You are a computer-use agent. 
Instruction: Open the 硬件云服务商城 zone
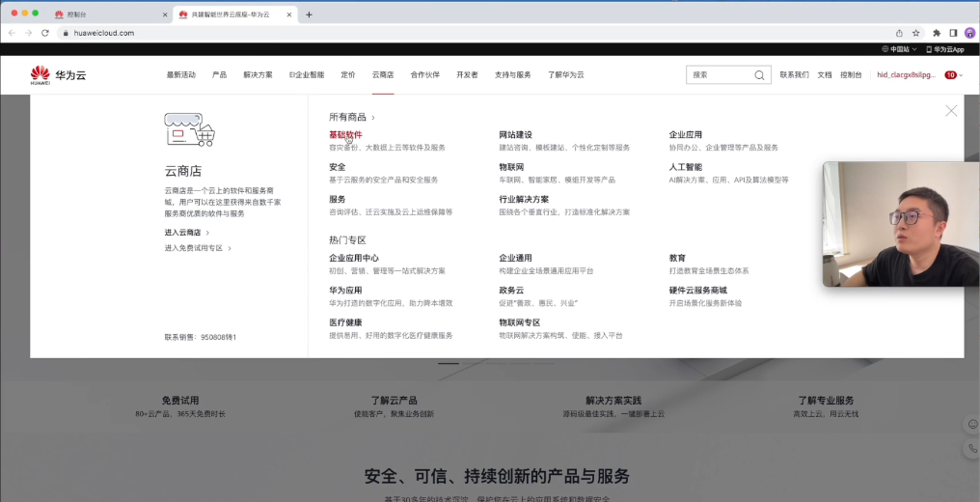[x=698, y=291]
